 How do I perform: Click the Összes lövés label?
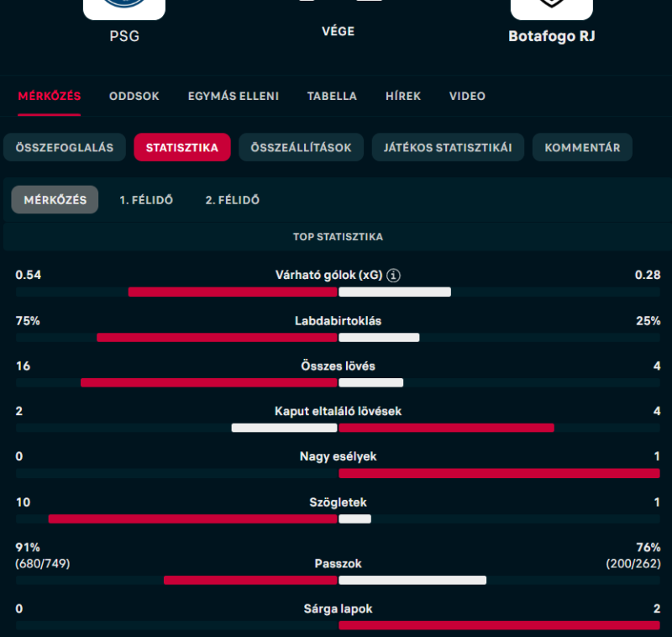338,366
